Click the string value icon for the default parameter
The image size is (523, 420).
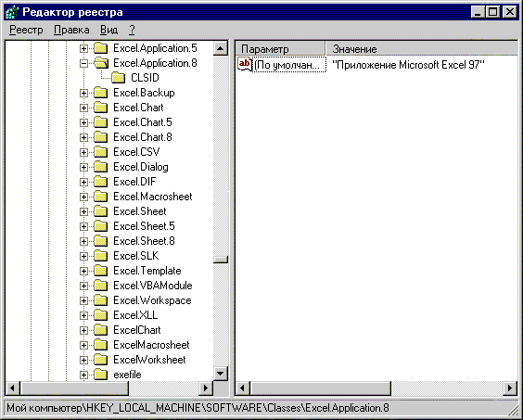245,64
